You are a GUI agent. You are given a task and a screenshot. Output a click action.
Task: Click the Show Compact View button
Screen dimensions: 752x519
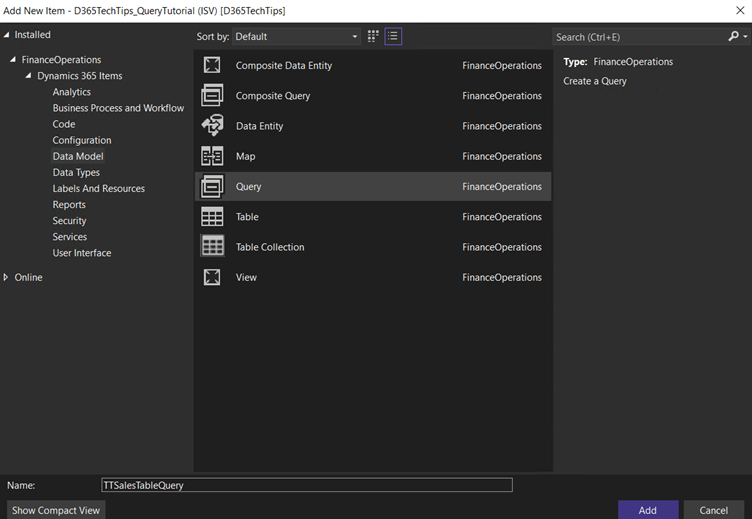(x=56, y=510)
